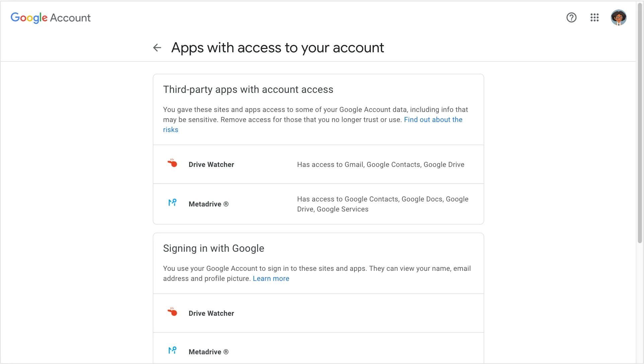
Task: Click 'Has access to Gmail, Google Contacts, Google Drive' text
Action: pos(381,165)
